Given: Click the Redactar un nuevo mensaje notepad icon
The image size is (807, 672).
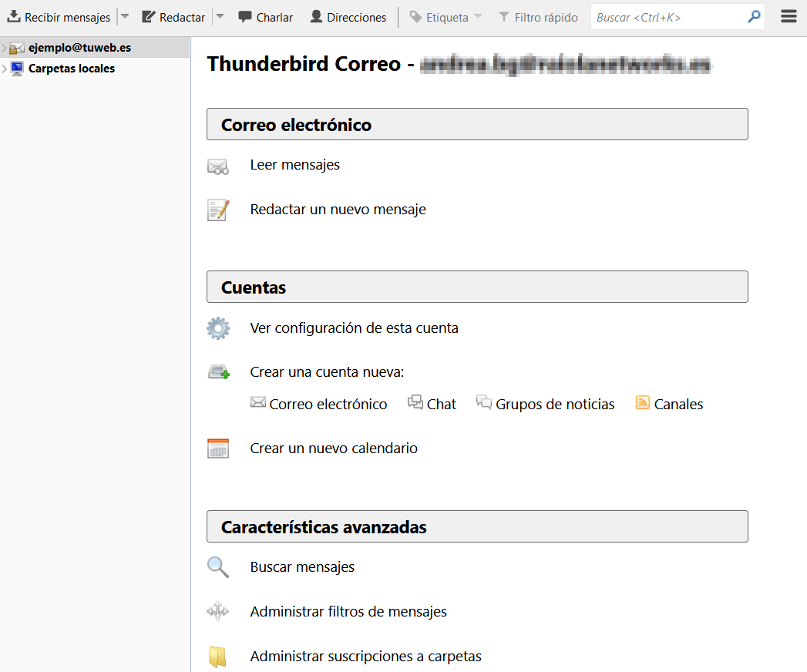Looking at the screenshot, I should [218, 210].
